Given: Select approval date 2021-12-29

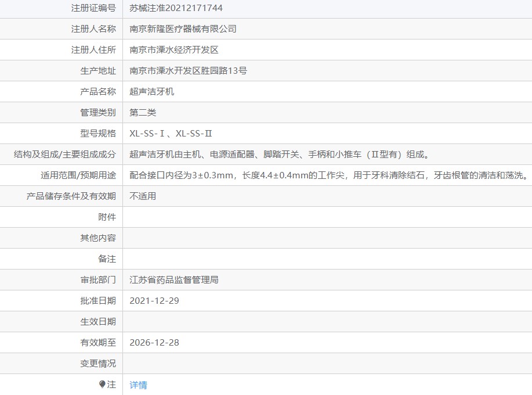Looking at the screenshot, I should (154, 301).
